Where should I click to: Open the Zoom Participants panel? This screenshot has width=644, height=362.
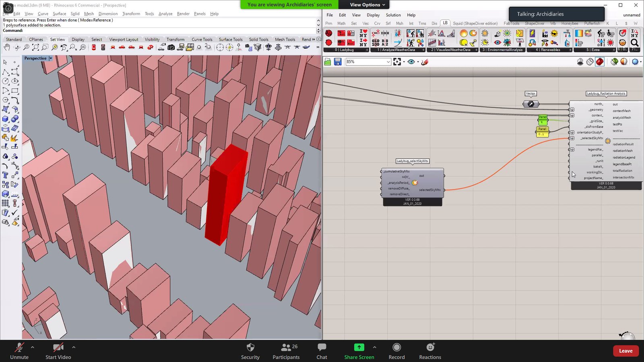click(x=286, y=351)
